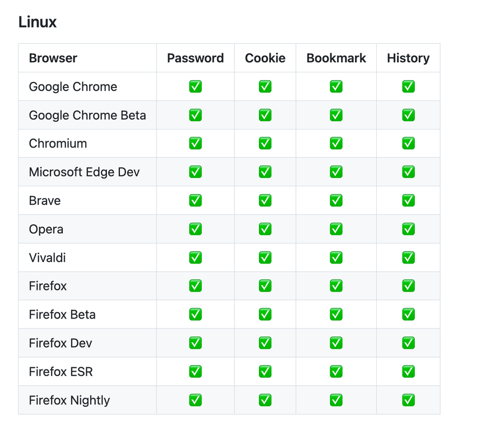Click the Firefox Dev History checkmark
504x434 pixels.
point(409,343)
